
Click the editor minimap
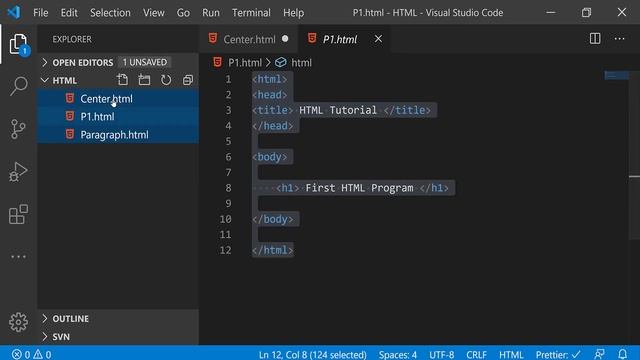click(616, 76)
